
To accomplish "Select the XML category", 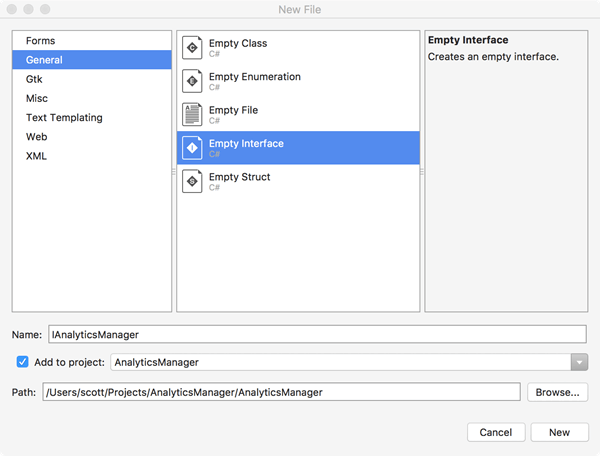I will [x=37, y=156].
